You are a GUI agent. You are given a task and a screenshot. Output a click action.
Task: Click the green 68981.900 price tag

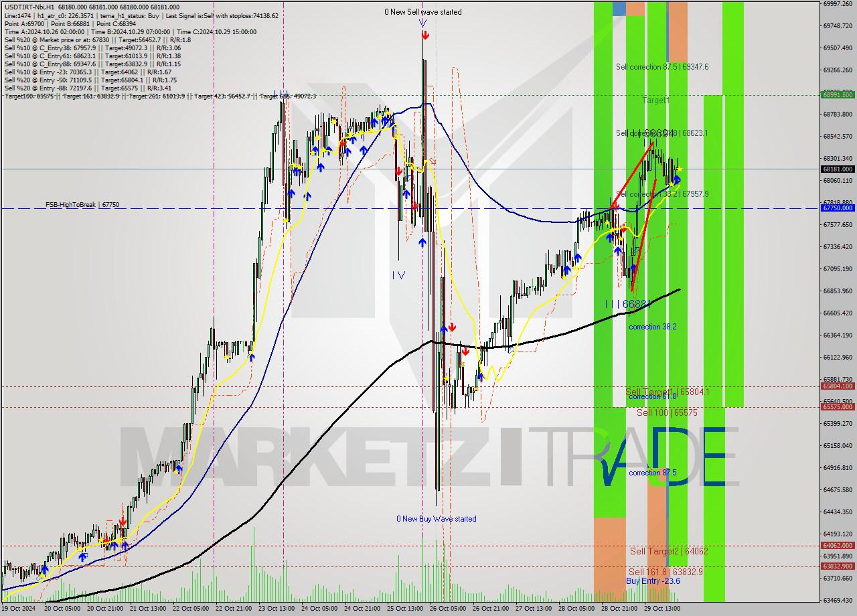pyautogui.click(x=838, y=94)
